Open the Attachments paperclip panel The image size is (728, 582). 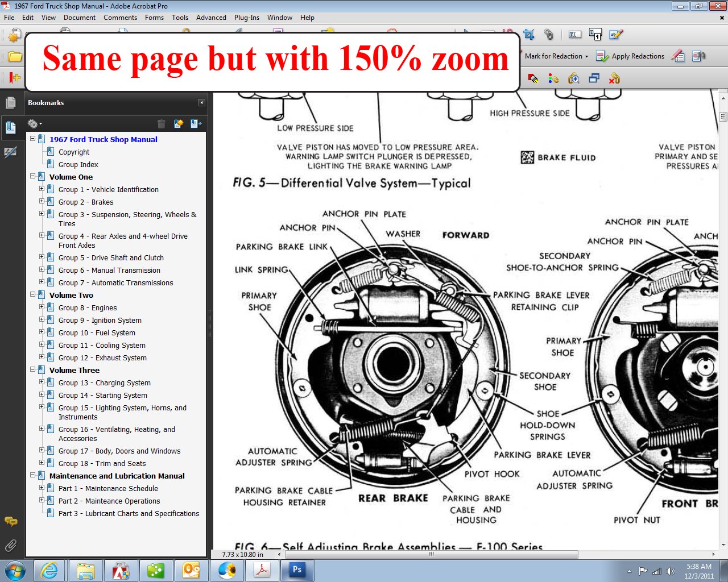[x=10, y=546]
